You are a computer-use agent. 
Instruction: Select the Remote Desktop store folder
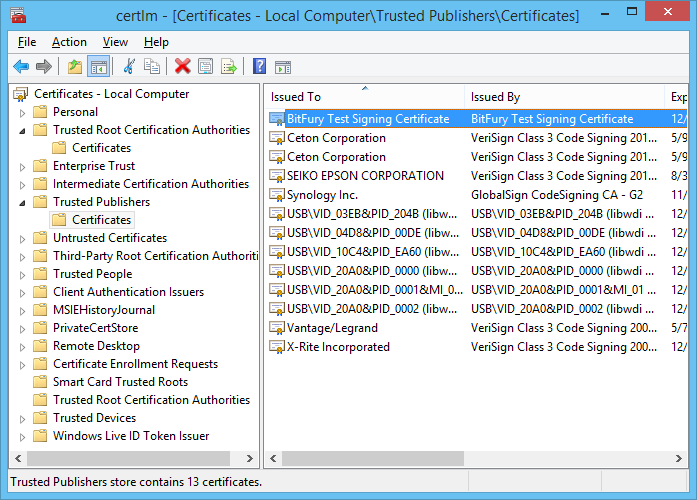[96, 346]
